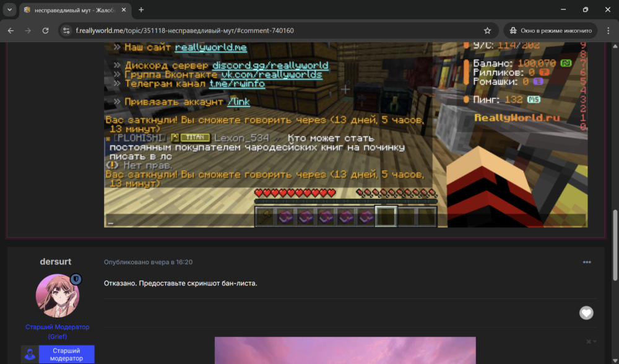The width and height of the screenshot is (619, 364).
Task: Click text Отказано. Предоставьте скриншот бан-листа.
Action: coord(180,283)
